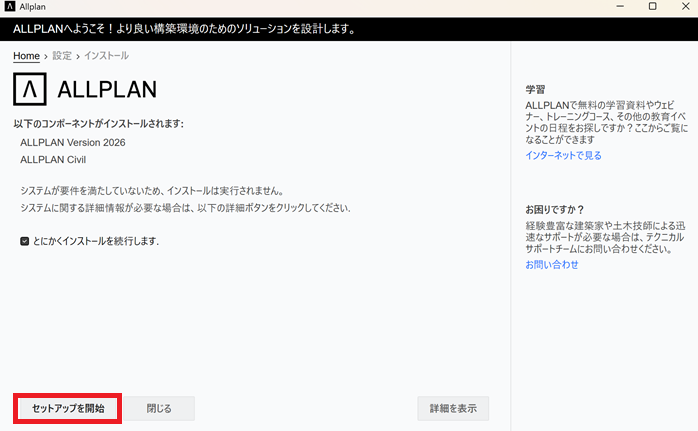Screen dimensions: 698x431
Task: Go to Home in the breadcrumb
Action: tap(26, 56)
